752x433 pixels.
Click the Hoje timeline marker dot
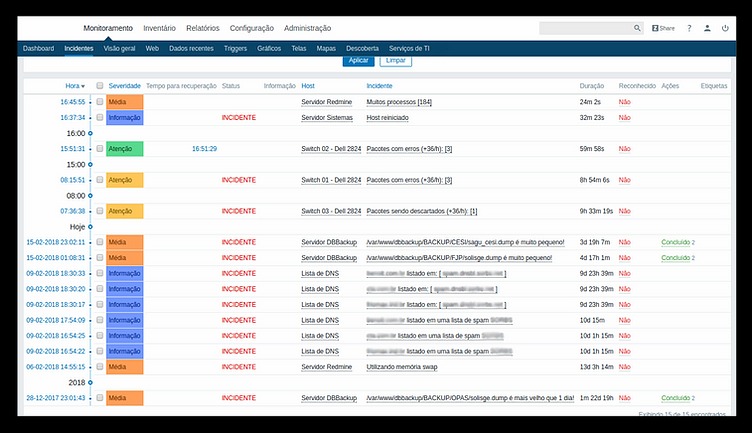[x=90, y=227]
